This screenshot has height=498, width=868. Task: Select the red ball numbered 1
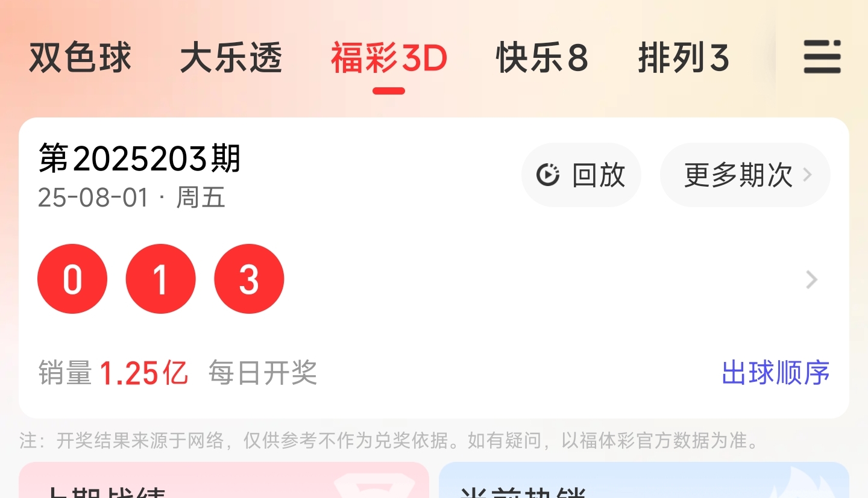160,279
